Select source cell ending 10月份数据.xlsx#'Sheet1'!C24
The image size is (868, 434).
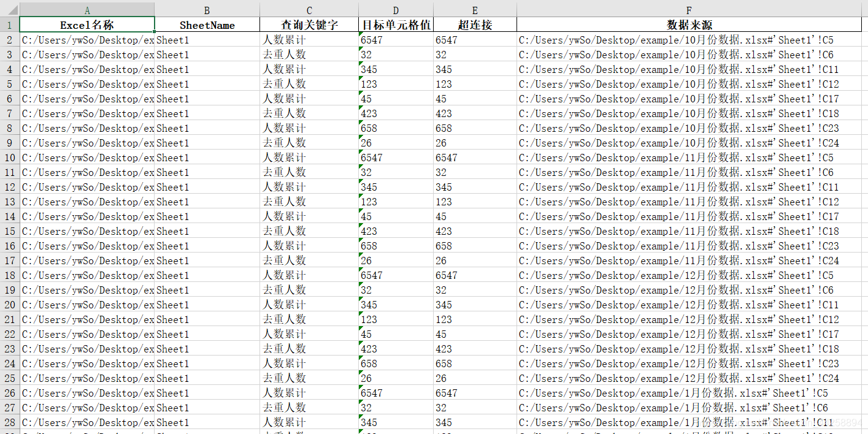point(689,143)
